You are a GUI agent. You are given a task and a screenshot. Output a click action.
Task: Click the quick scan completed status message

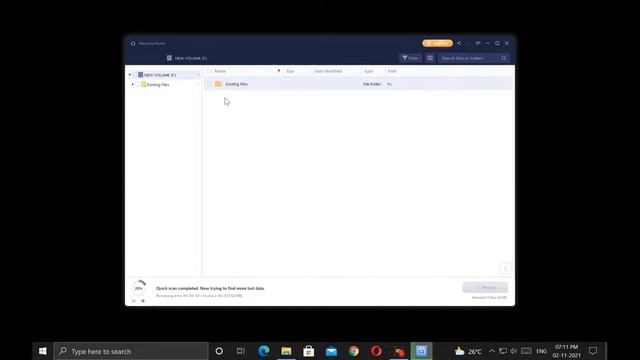(x=210, y=288)
